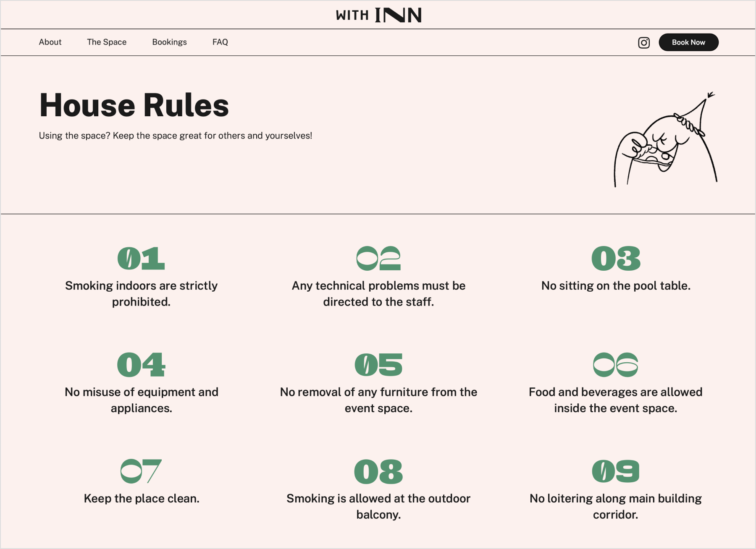
Task: Open the Instagram icon link
Action: coord(643,42)
